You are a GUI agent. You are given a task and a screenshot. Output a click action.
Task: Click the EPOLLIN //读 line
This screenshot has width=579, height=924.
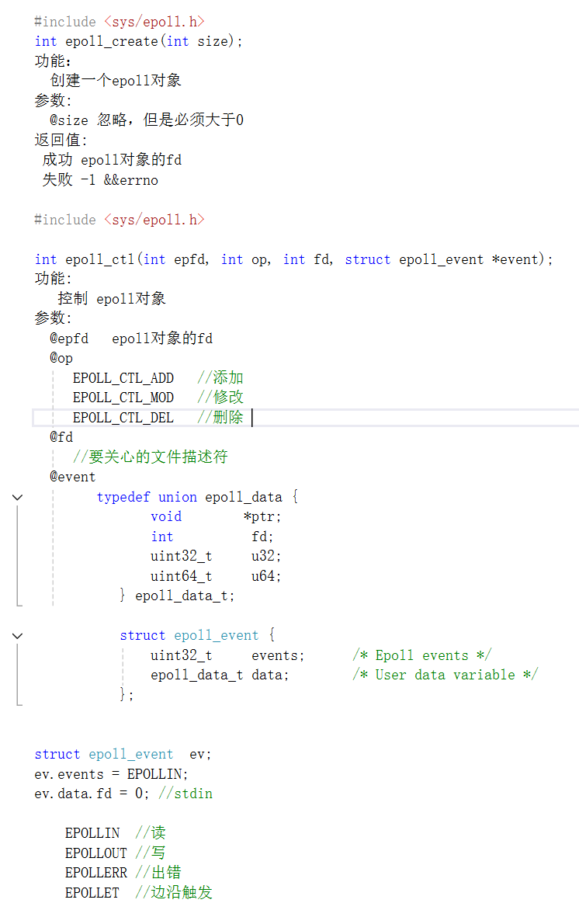point(116,833)
